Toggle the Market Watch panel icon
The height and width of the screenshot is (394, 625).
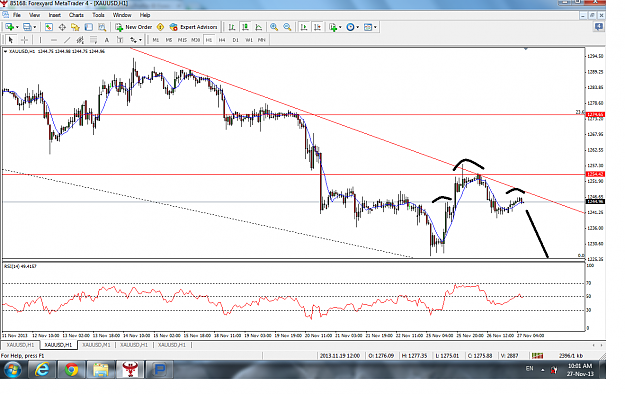(x=49, y=27)
